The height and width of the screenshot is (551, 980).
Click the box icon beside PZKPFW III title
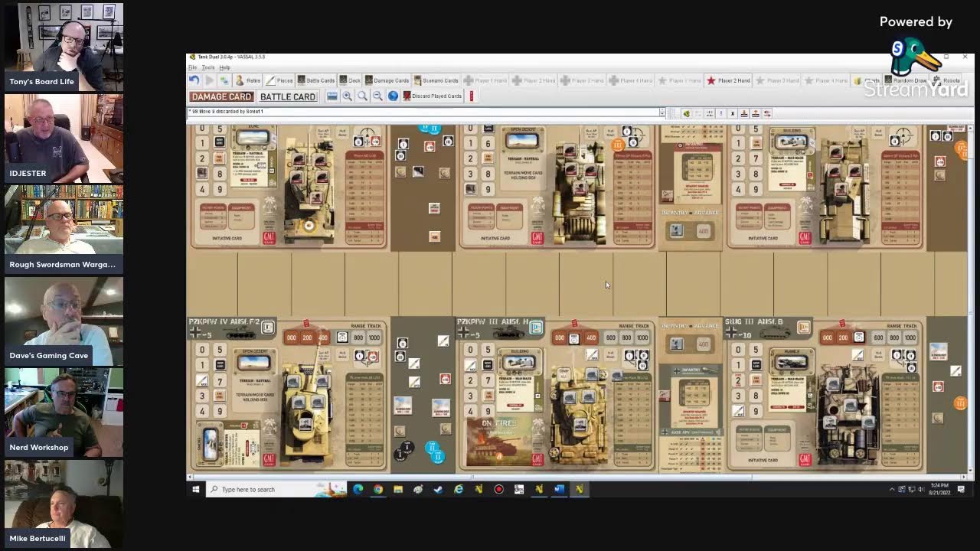click(536, 328)
